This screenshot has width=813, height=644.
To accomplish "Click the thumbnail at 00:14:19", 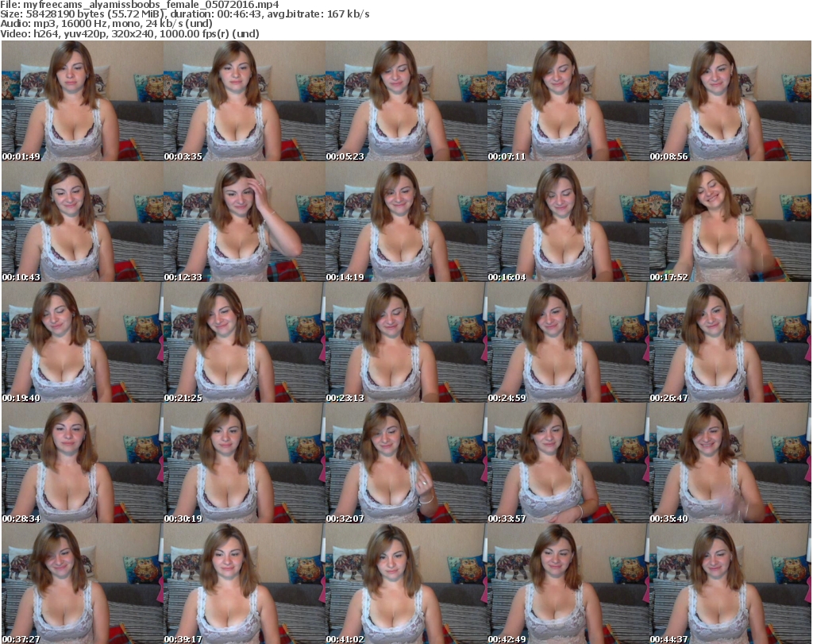I will 406,222.
